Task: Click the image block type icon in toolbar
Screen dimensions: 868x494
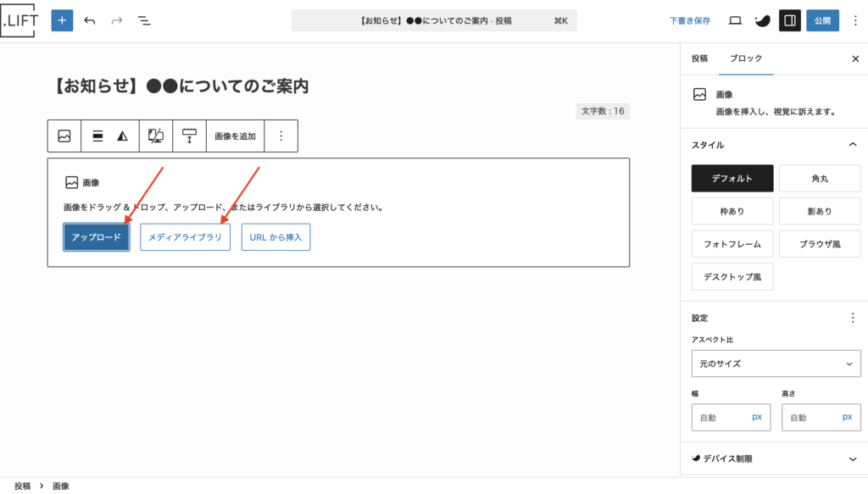Action: tap(64, 136)
